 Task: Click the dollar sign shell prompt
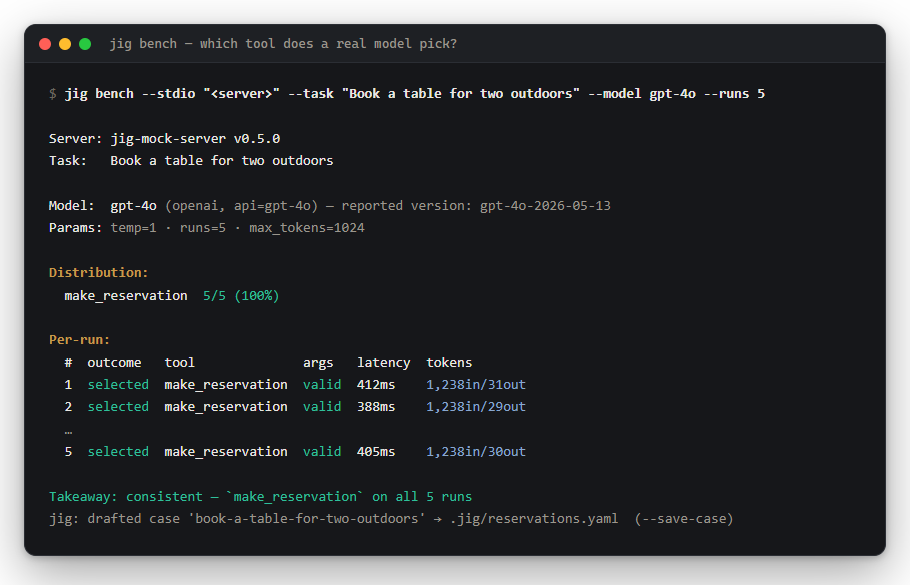point(53,93)
